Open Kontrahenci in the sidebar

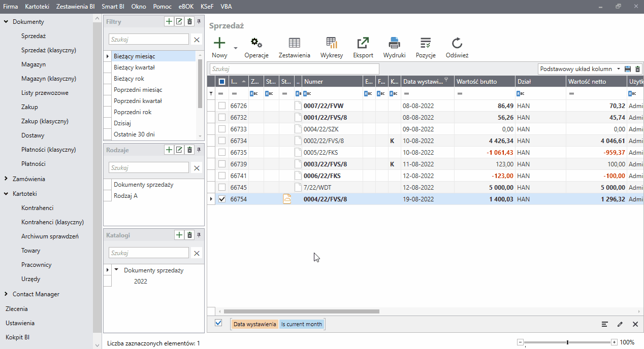coord(37,208)
